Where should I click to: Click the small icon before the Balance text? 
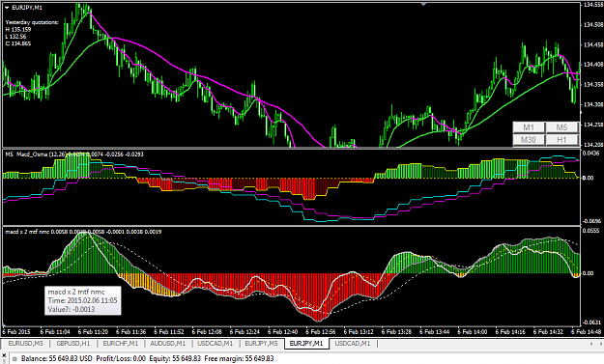coord(15,358)
